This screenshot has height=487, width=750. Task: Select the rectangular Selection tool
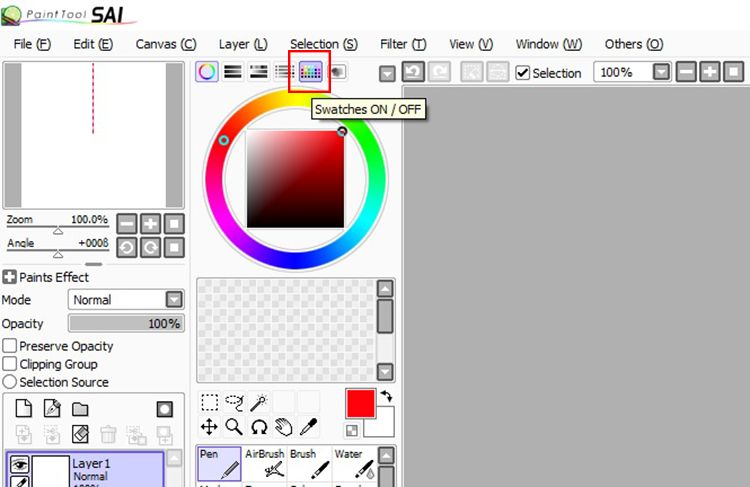click(x=210, y=402)
